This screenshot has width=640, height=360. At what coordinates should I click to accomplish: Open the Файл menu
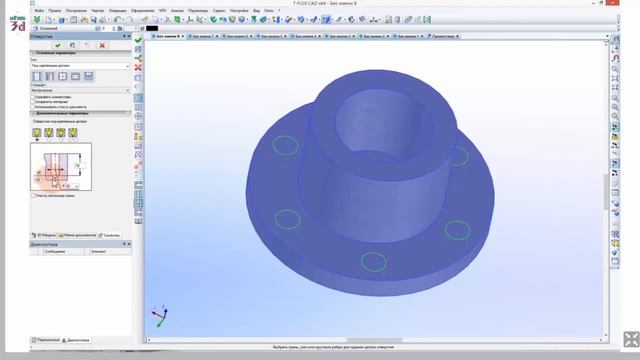tap(39, 11)
